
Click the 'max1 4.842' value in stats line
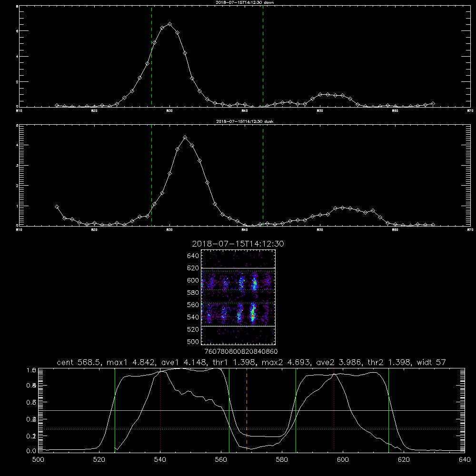[130, 362]
